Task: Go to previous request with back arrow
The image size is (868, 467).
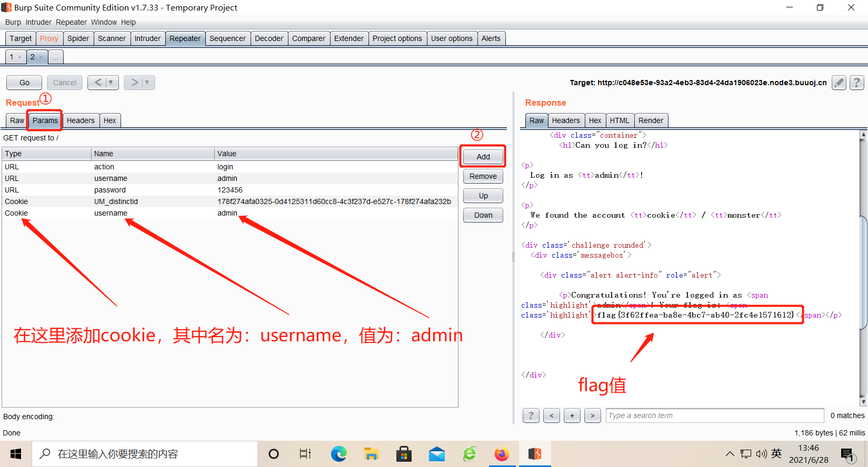Action: pyautogui.click(x=98, y=83)
